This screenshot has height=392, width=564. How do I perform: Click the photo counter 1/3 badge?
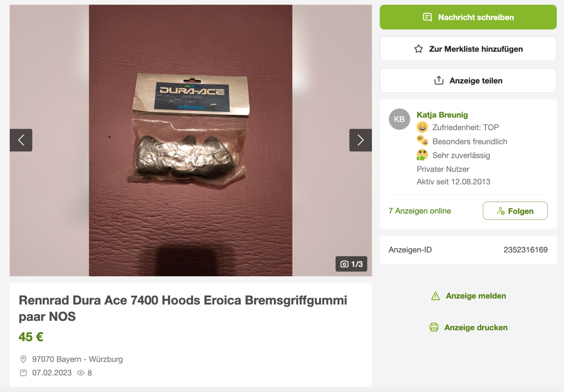351,264
